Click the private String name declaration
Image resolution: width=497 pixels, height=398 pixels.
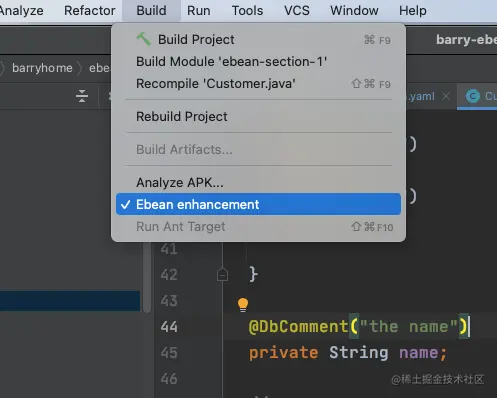pyautogui.click(x=348, y=353)
